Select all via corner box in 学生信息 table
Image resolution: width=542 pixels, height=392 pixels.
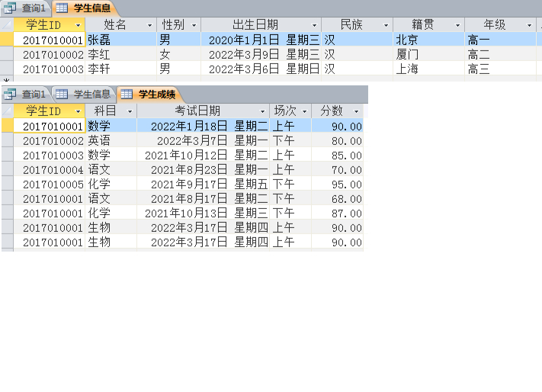point(7,25)
